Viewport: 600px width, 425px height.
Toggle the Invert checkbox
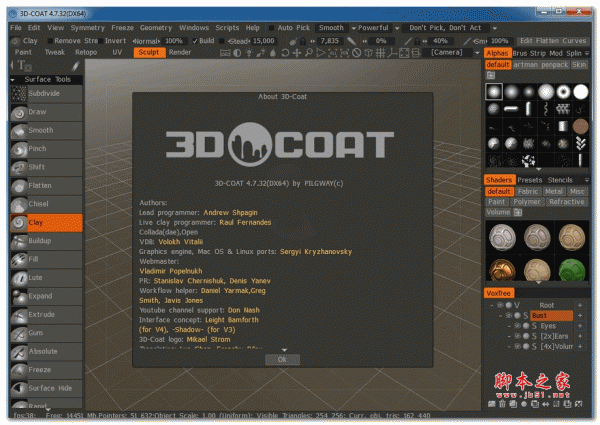point(101,41)
